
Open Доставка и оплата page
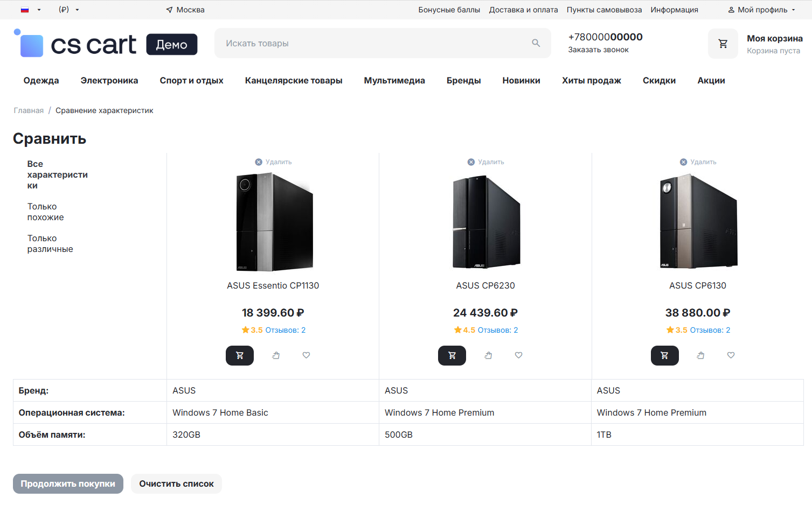pyautogui.click(x=523, y=10)
